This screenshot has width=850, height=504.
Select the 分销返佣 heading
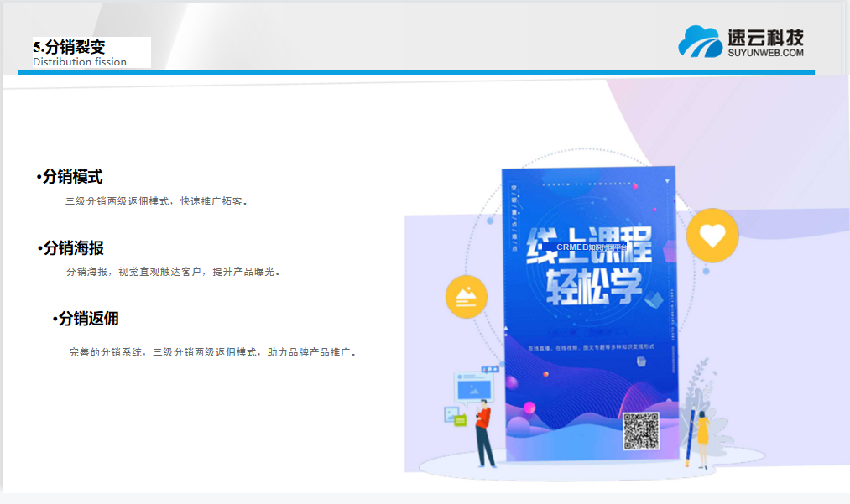[x=88, y=319]
